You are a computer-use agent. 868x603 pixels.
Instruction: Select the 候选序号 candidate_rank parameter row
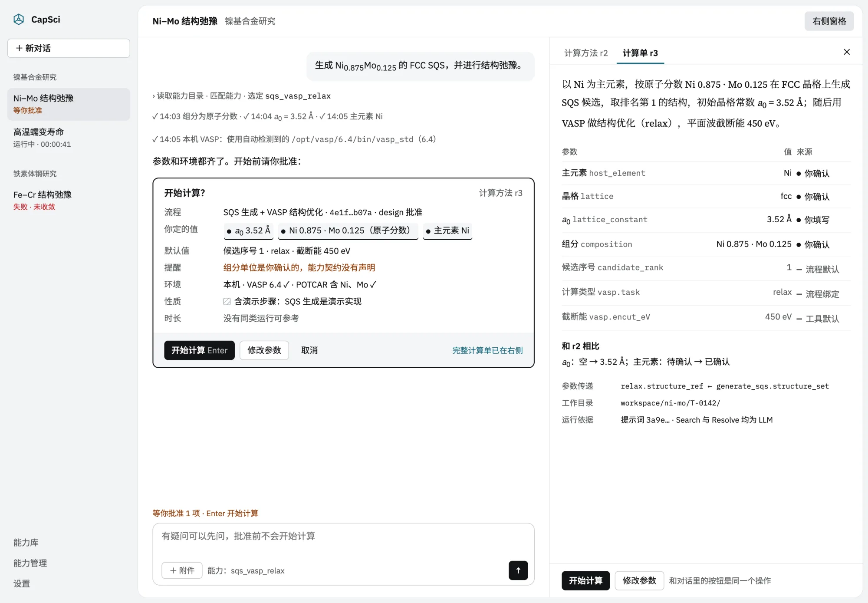tap(706, 268)
